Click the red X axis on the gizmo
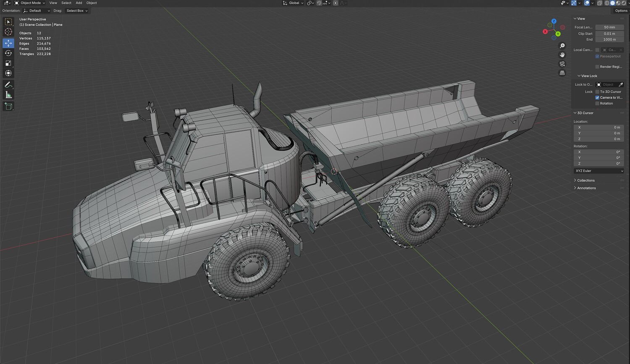Viewport: 630px width, 364px height. pos(545,31)
